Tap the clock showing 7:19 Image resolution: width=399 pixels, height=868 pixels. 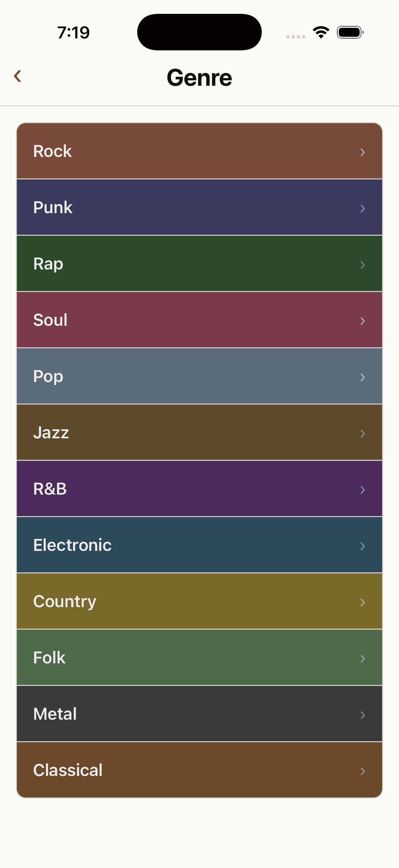[73, 33]
